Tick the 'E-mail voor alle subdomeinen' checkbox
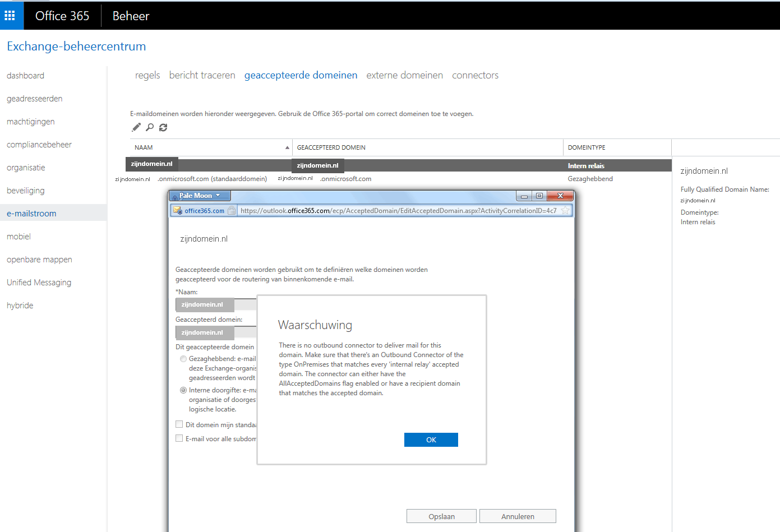 [179, 438]
